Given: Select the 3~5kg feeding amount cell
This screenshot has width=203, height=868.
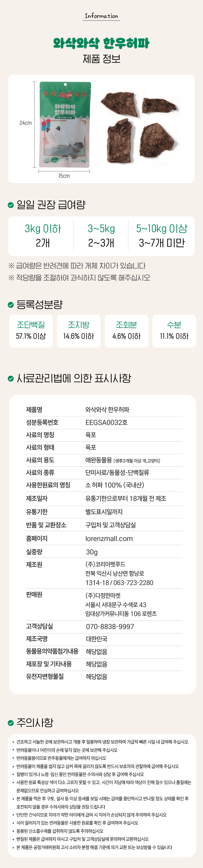Looking at the screenshot, I should tap(101, 235).
